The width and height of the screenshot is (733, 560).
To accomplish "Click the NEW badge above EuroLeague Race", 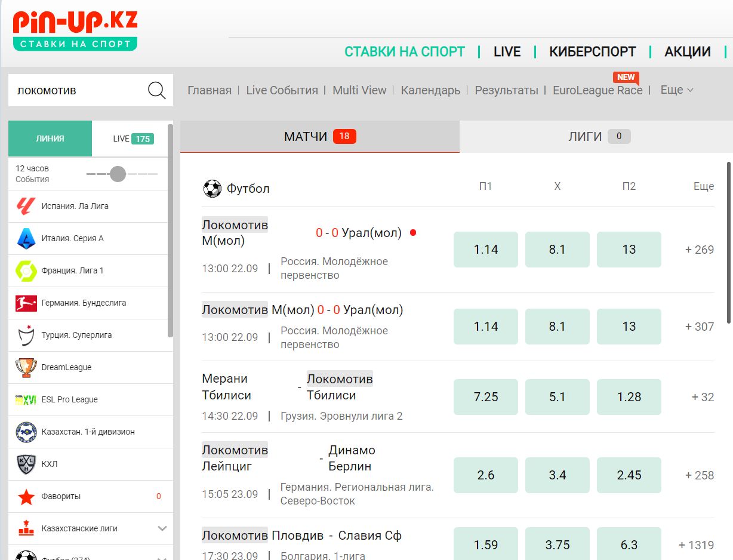I will (626, 77).
